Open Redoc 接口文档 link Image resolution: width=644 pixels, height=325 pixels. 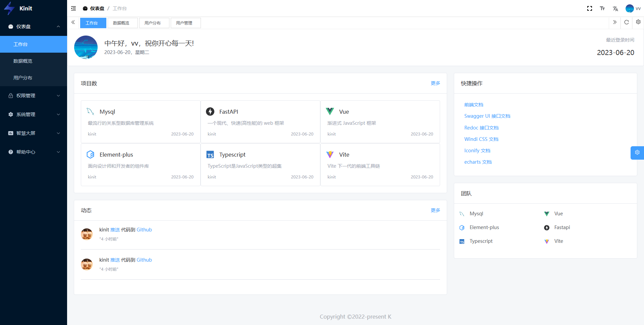click(481, 128)
